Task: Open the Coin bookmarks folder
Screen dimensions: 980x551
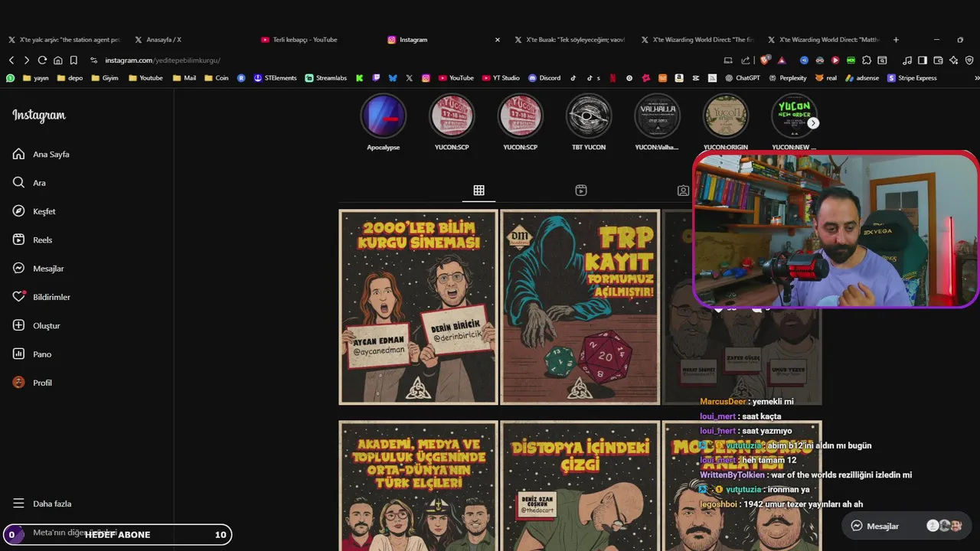Action: (x=216, y=78)
